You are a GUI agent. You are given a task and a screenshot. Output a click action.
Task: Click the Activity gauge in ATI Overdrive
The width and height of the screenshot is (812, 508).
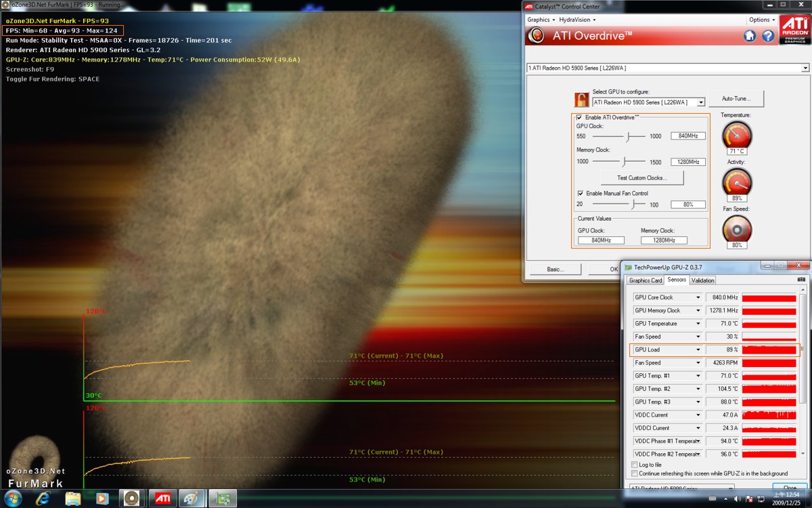coord(737,183)
